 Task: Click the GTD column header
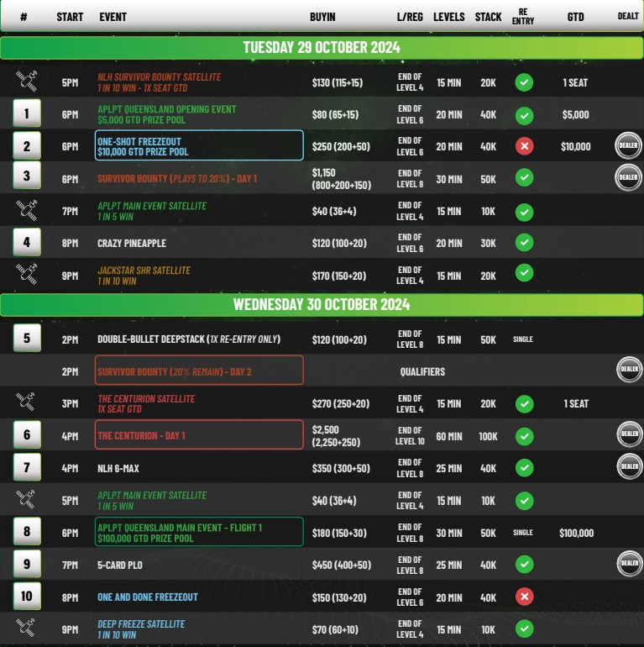click(x=575, y=16)
